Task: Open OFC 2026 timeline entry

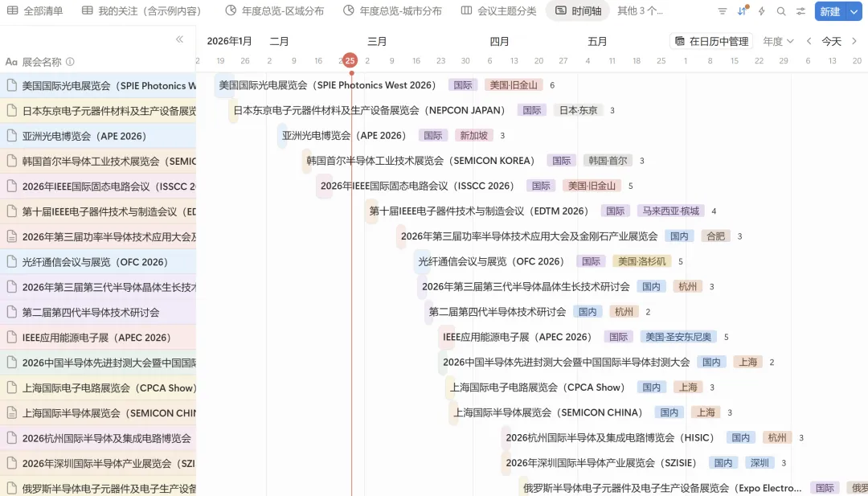Action: point(491,261)
